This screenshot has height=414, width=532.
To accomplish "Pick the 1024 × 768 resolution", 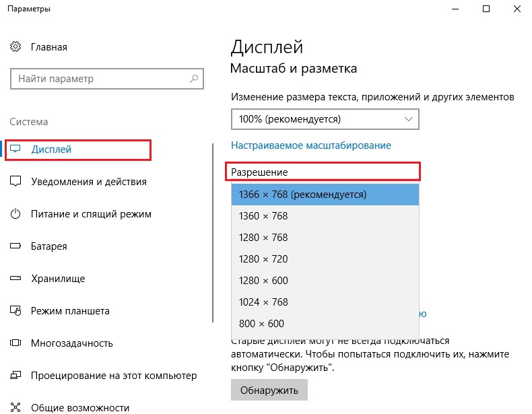I will (325, 302).
